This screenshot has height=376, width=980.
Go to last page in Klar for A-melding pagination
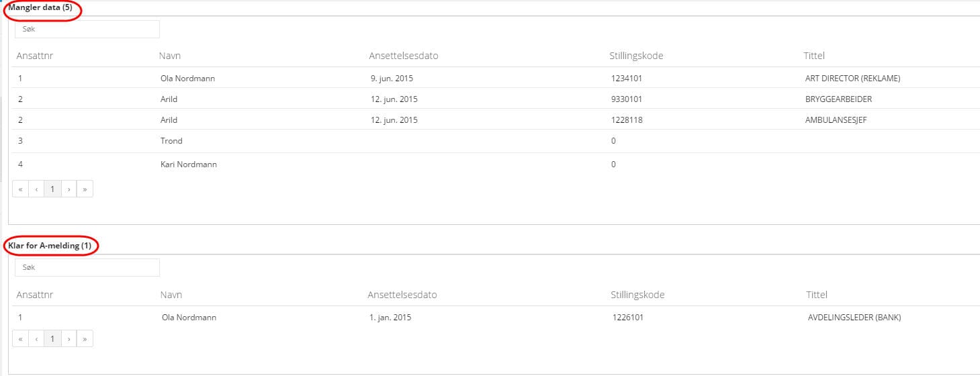coord(85,339)
